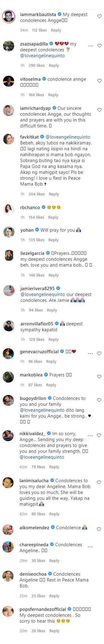Tap heart icon on nikkivaldez_ comment
The image size is (104, 644).
99,435
